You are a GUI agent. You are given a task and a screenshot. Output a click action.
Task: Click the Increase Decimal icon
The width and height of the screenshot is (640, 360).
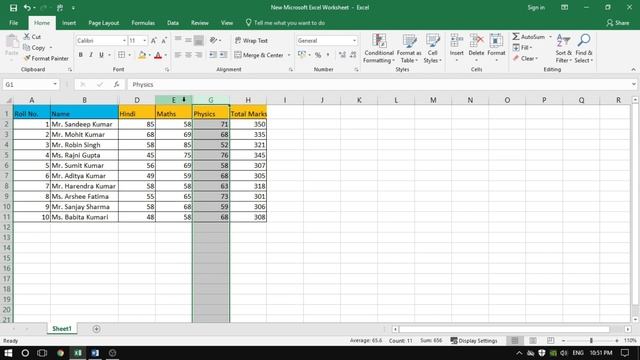pyautogui.click(x=342, y=55)
